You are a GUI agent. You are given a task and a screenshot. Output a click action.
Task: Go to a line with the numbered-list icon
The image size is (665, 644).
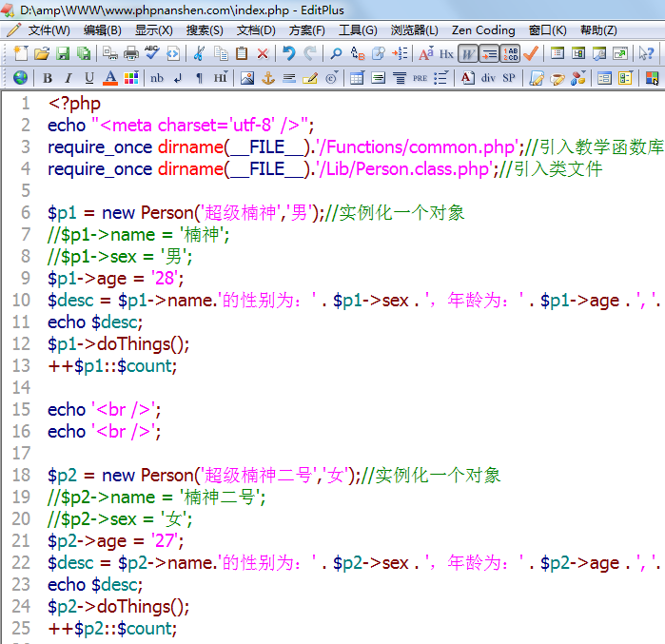click(400, 53)
